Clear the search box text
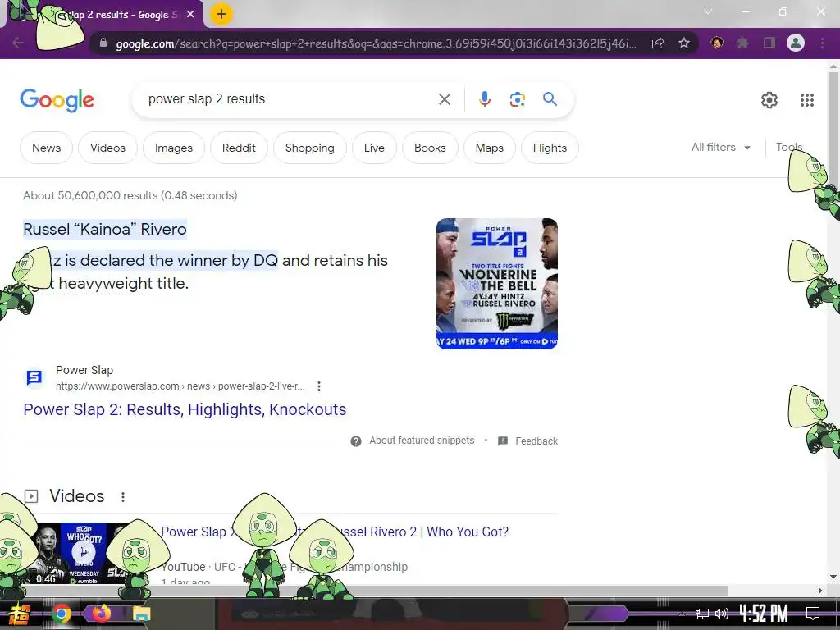 coord(444,99)
